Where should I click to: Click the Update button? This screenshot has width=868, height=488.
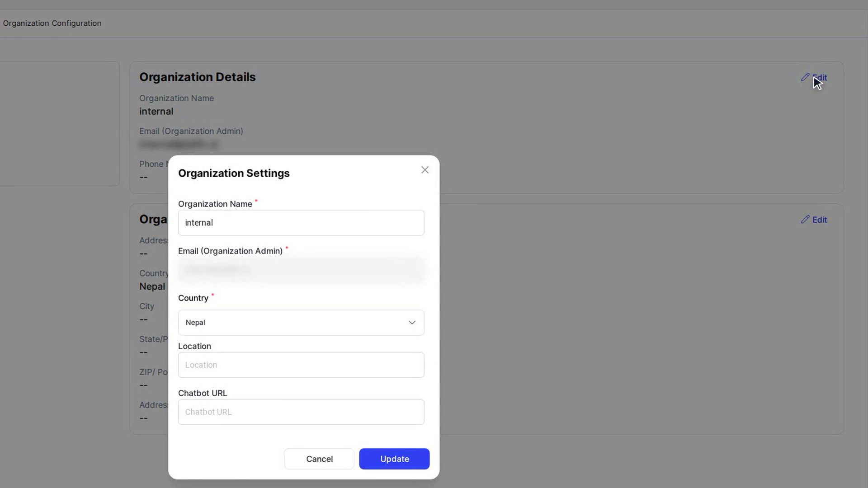[394, 459]
